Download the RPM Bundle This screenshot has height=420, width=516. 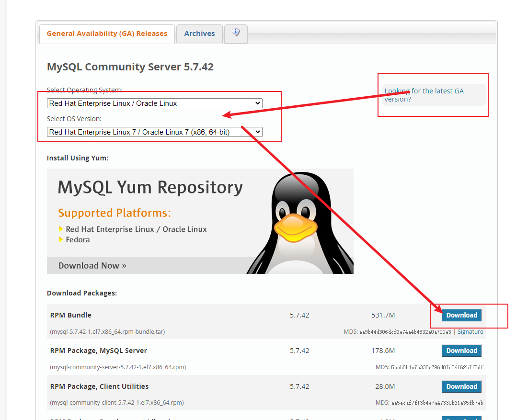(x=461, y=315)
